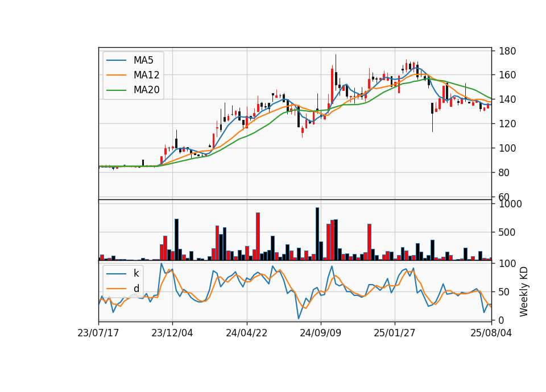Click the 180 price axis label
The height and width of the screenshot is (392, 546).
point(507,51)
